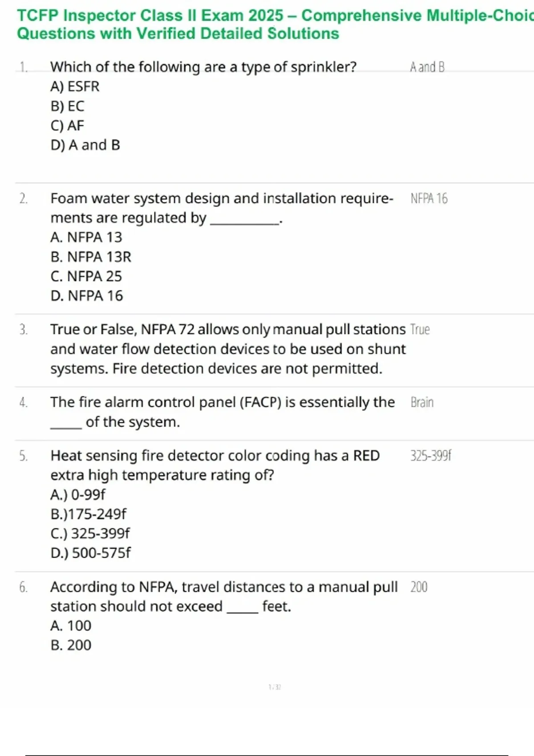534x756 pixels.
Task: Select option D.) 500-575f
Action: 90,553
